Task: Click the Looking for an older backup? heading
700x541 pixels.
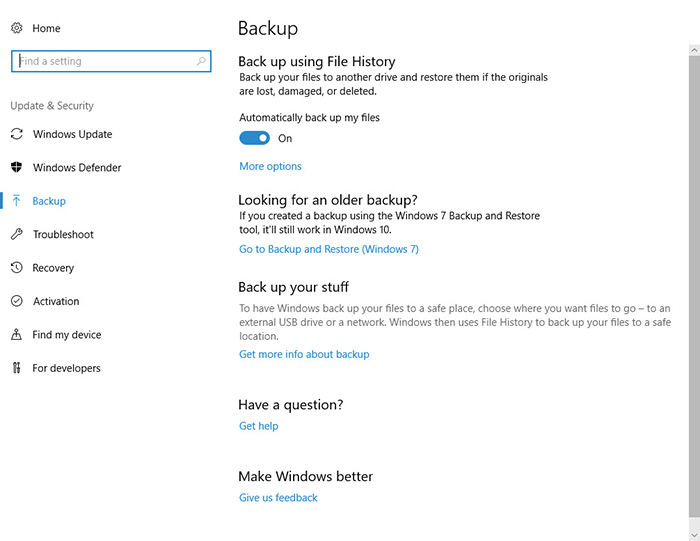Action: point(328,200)
